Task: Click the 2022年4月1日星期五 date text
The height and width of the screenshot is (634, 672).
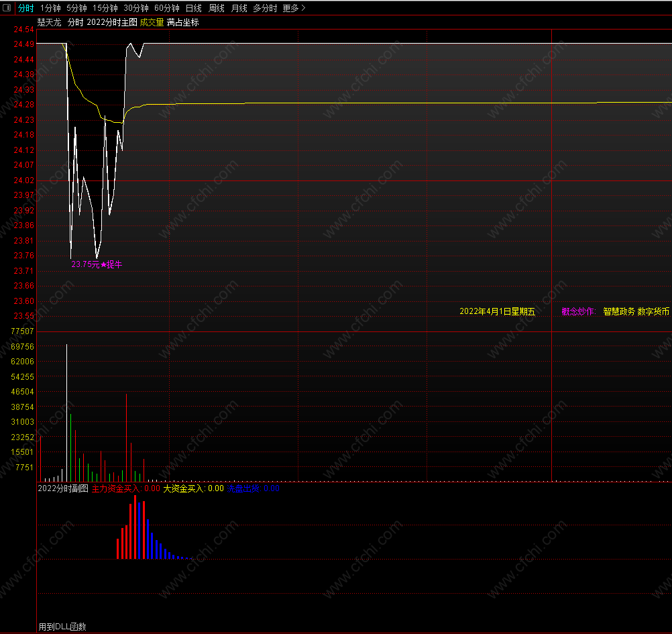Action: 497,312
